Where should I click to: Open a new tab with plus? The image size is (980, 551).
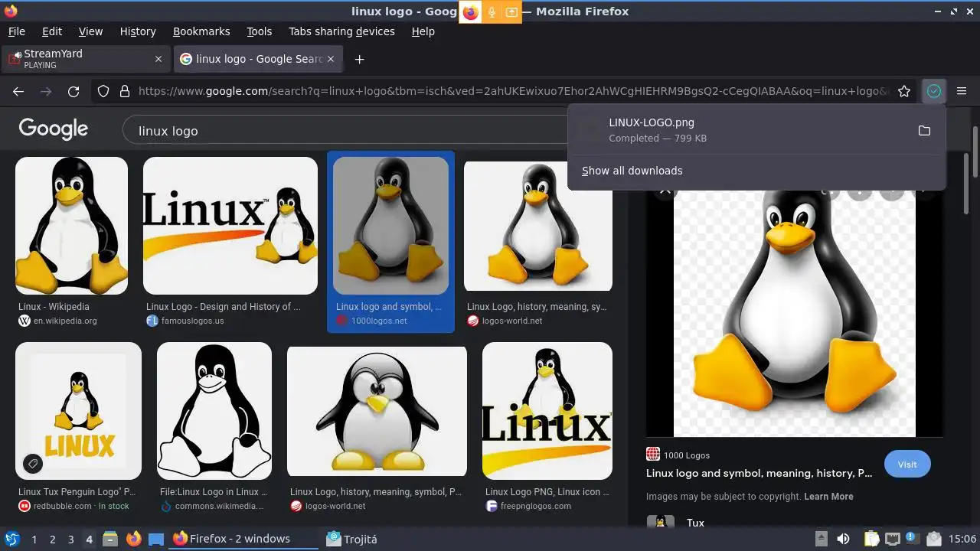point(359,59)
